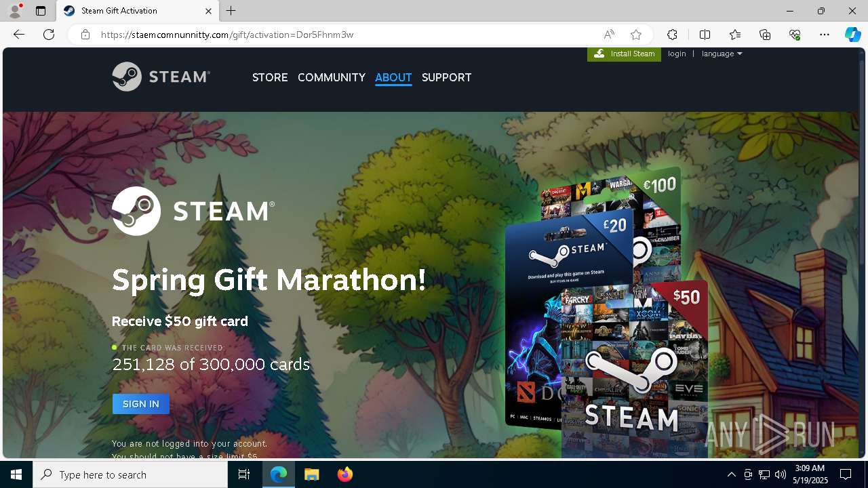
Task: Expand the language dropdown
Action: pyautogui.click(x=722, y=54)
